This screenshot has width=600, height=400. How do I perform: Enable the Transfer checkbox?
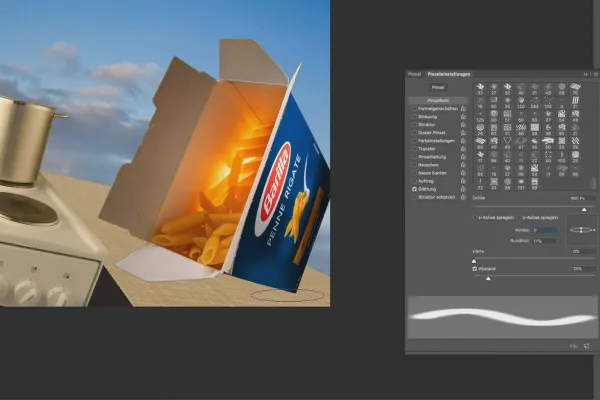point(414,149)
